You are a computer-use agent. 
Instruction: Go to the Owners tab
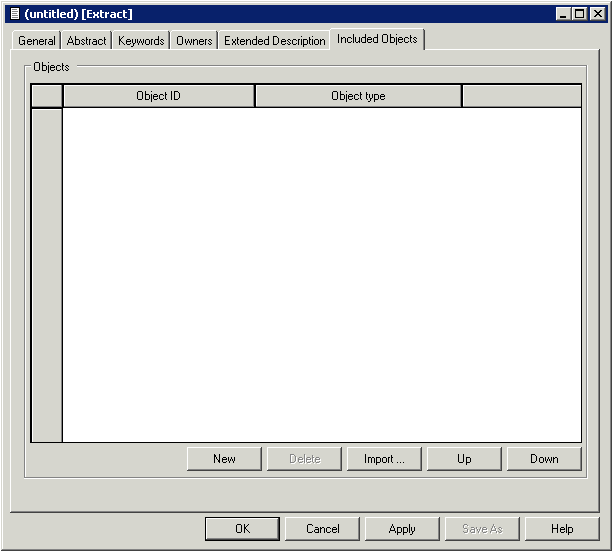point(194,41)
